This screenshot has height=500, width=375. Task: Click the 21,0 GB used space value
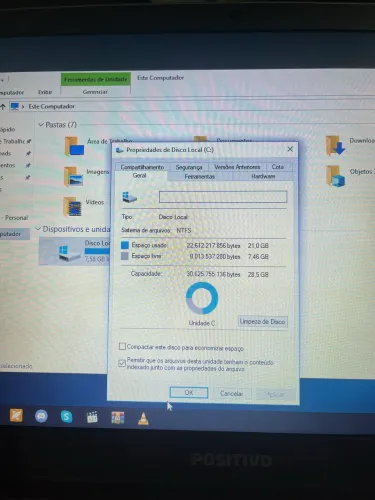point(258,246)
